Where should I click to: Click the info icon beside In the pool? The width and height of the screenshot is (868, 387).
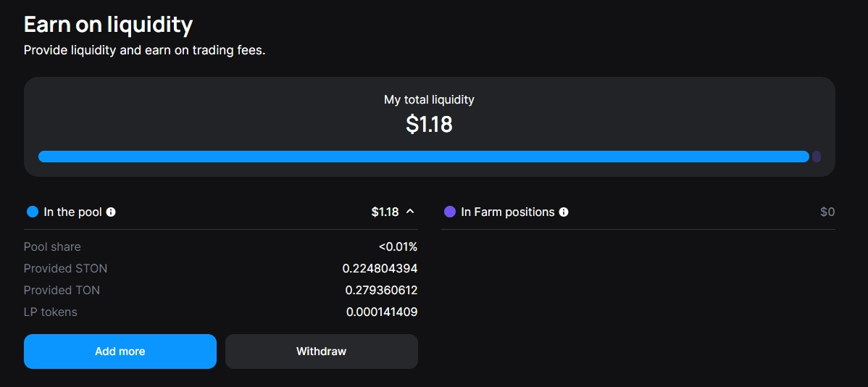[x=111, y=212]
